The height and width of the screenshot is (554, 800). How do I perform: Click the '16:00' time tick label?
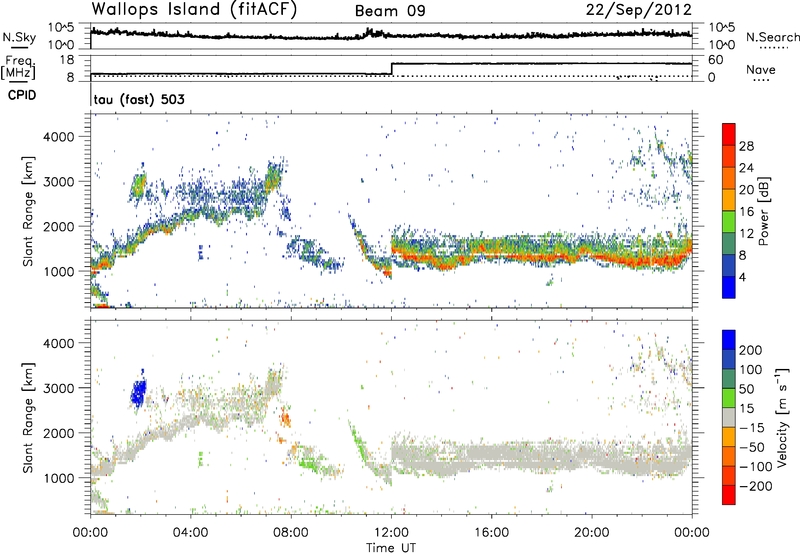[x=491, y=533]
